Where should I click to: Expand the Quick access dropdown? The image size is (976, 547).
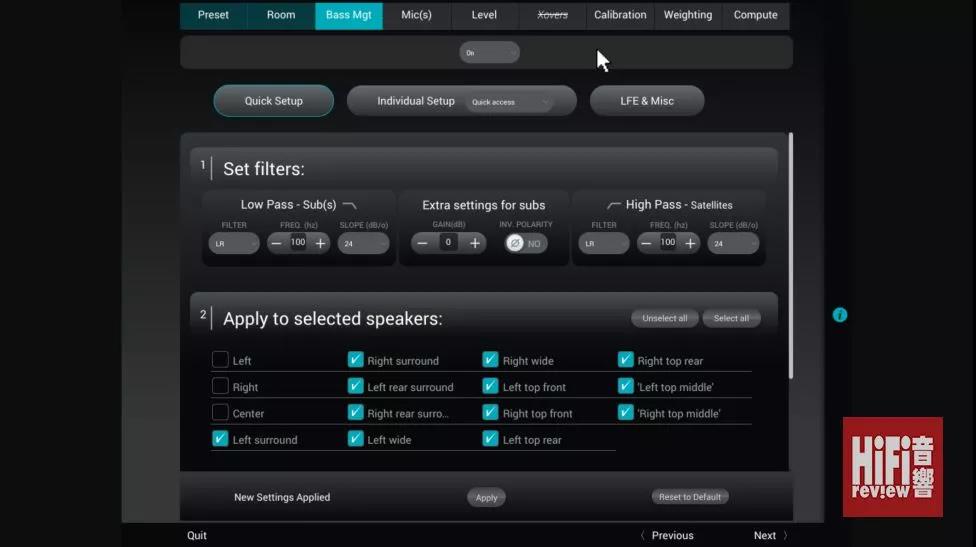click(511, 102)
